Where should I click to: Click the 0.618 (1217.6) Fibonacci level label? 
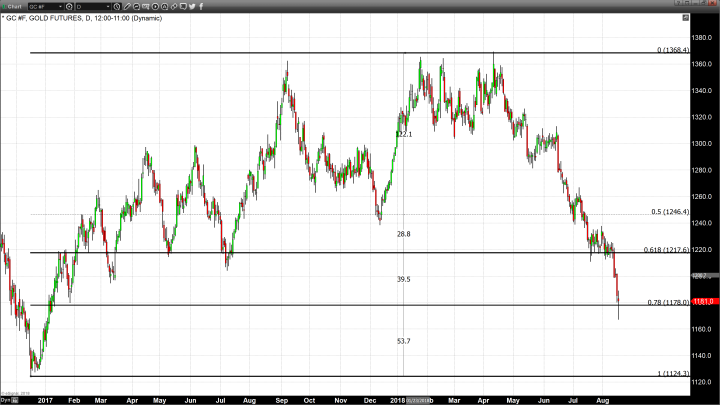pos(666,250)
